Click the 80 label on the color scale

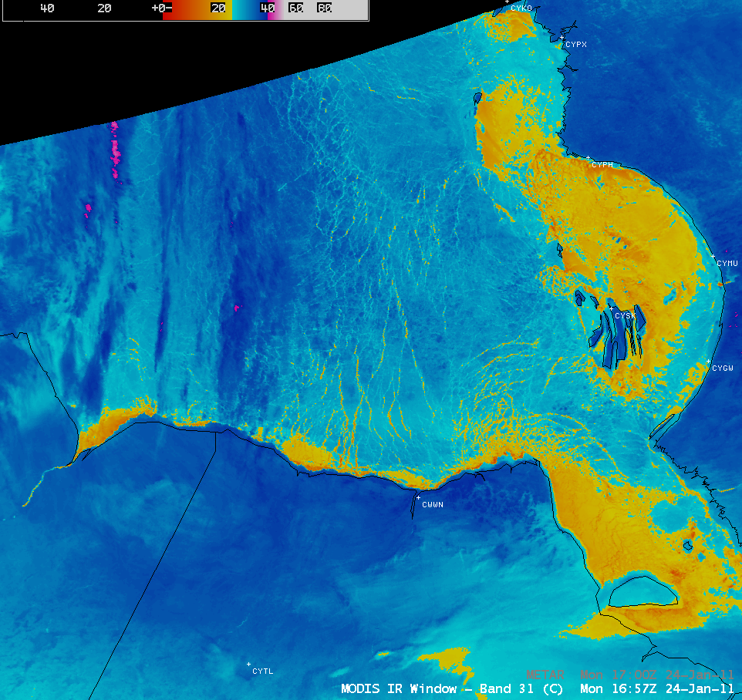(325, 8)
